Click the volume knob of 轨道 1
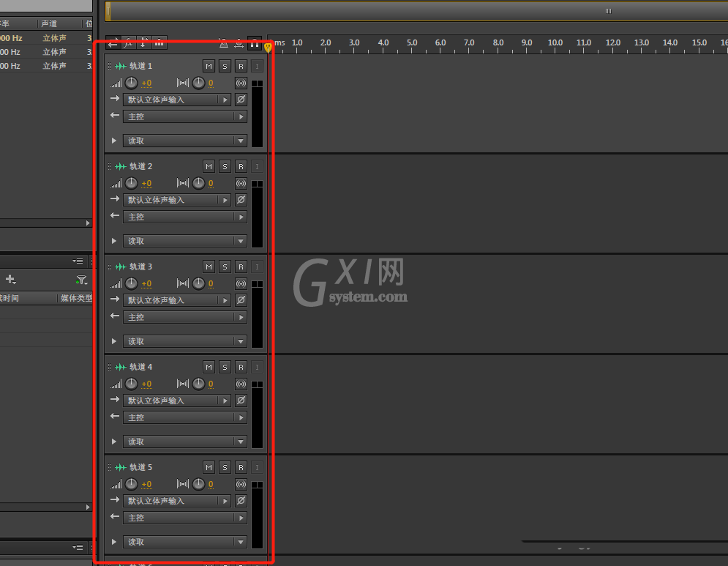Image resolution: width=728 pixels, height=566 pixels. (x=132, y=83)
